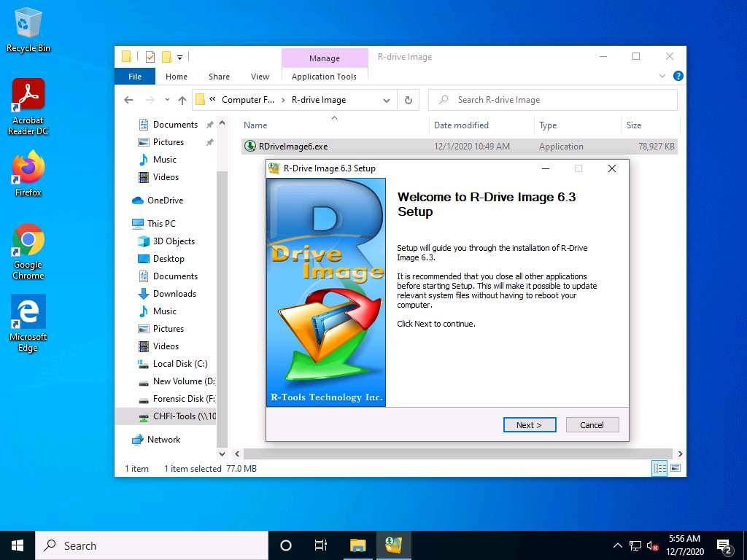
Task: Click navigation pane scroll down arrow
Action: 222,454
